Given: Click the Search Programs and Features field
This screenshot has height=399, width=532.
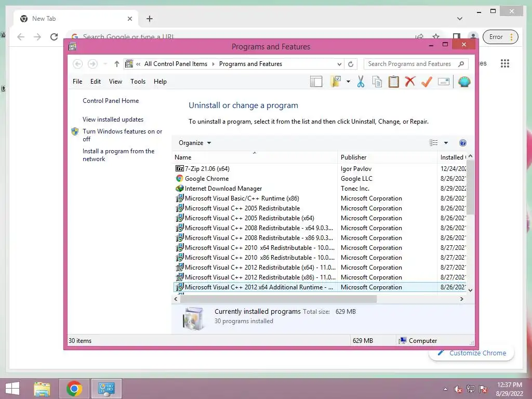Looking at the screenshot, I should pos(416,64).
